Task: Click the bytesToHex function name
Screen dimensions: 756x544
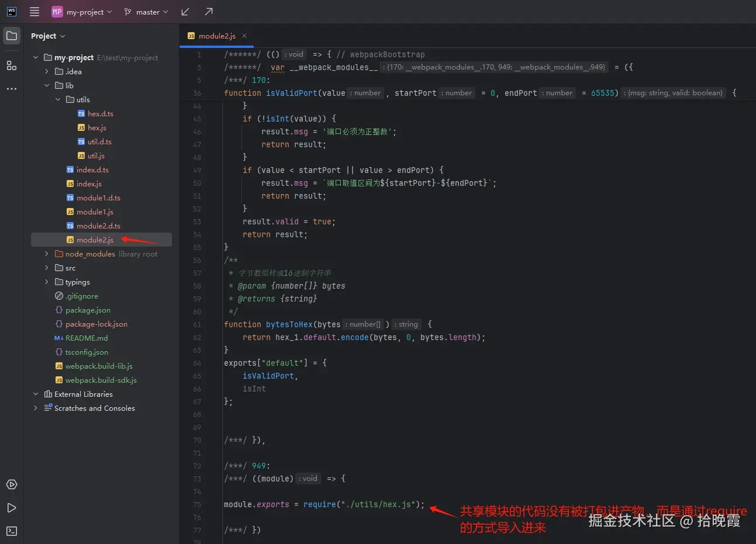Action: [289, 324]
